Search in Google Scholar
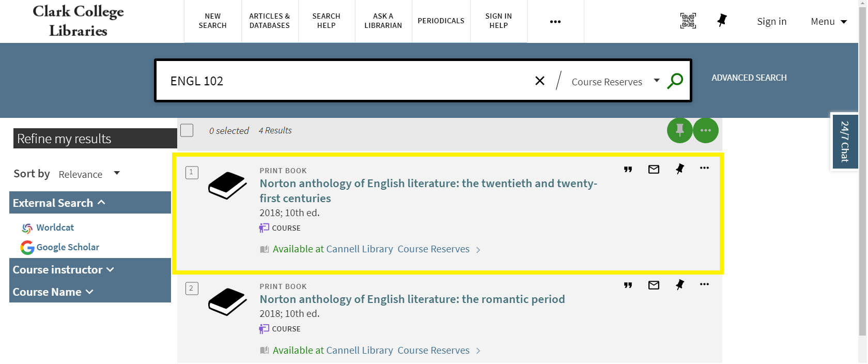868x364 pixels. (x=68, y=247)
